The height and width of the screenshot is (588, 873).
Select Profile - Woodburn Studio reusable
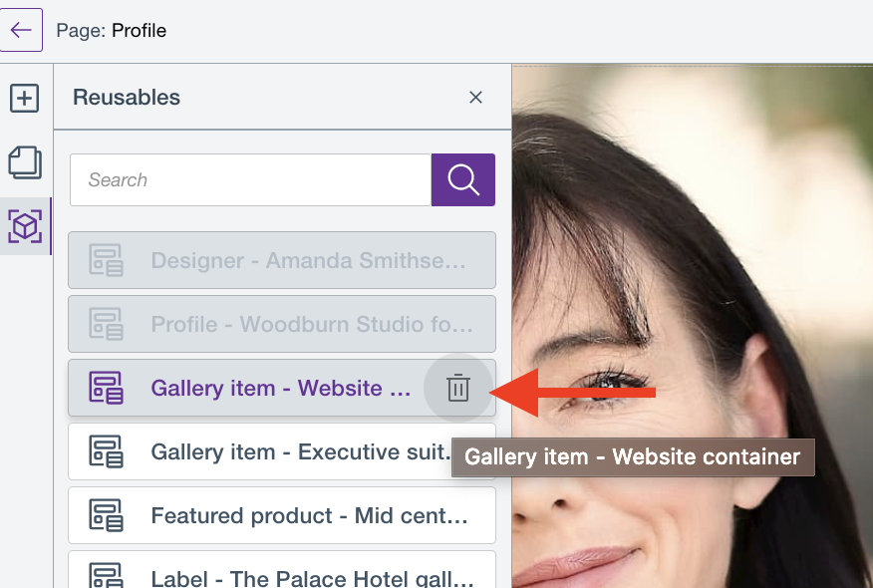312,325
